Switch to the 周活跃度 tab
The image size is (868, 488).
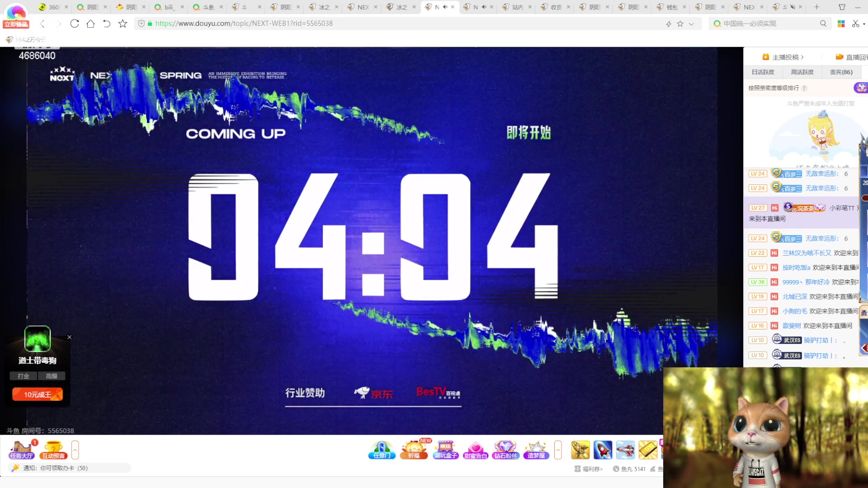[802, 72]
